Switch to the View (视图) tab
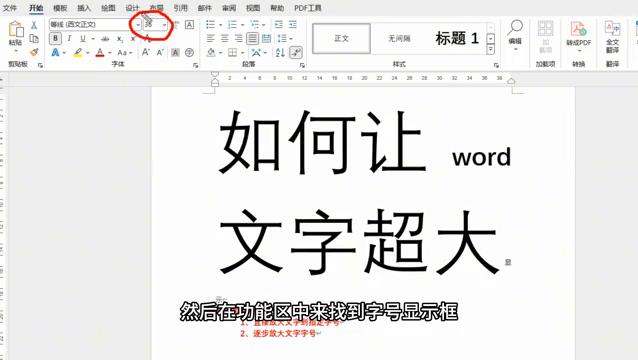 (x=253, y=8)
